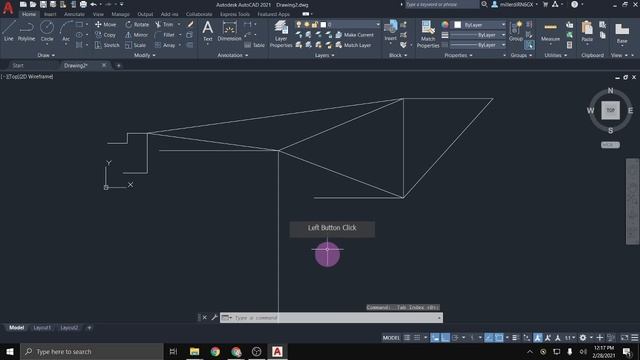Select the Dimension tool
The image size is (640, 360).
pyautogui.click(x=229, y=31)
